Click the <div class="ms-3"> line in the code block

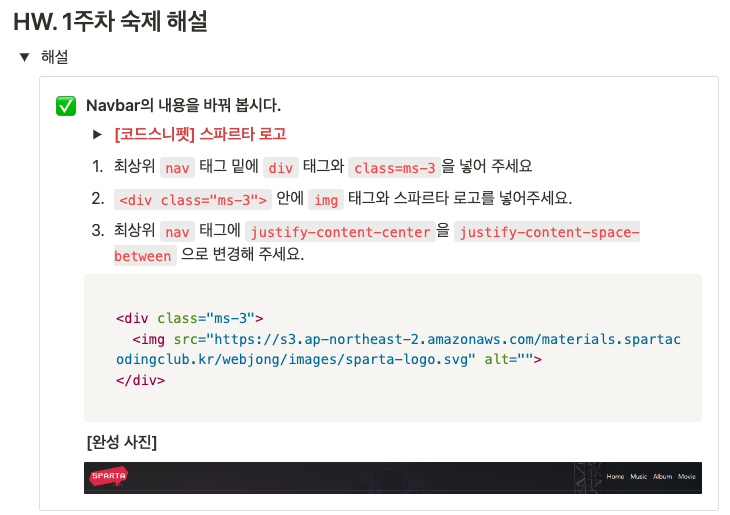pyautogui.click(x=189, y=318)
